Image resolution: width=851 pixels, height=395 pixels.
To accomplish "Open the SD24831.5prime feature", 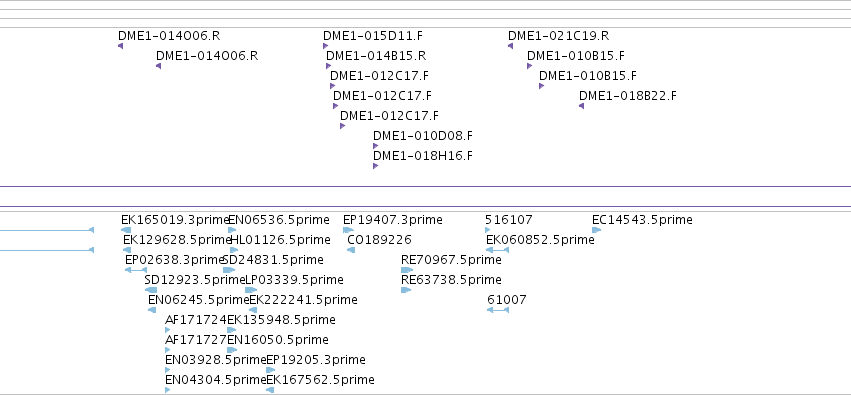I will tap(273, 260).
